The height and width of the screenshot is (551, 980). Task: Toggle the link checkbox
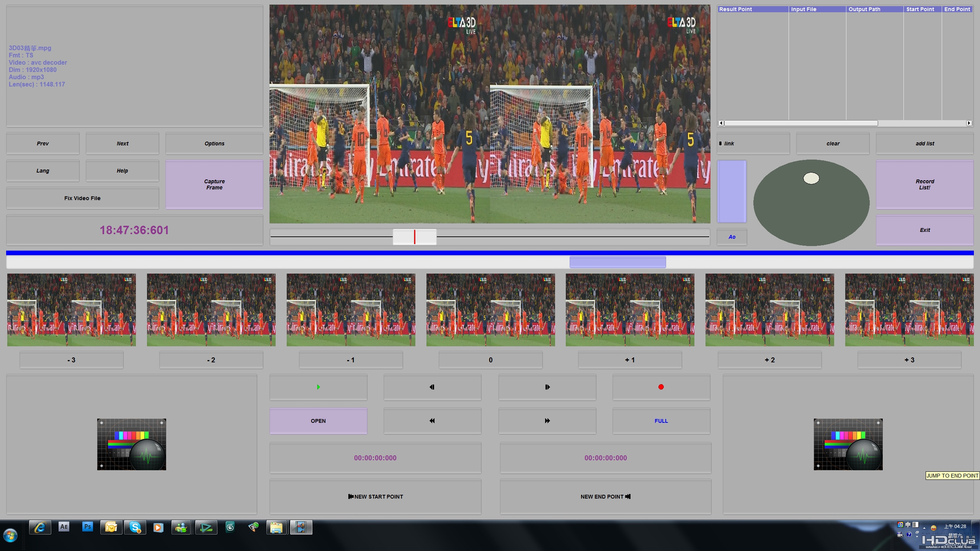(720, 143)
